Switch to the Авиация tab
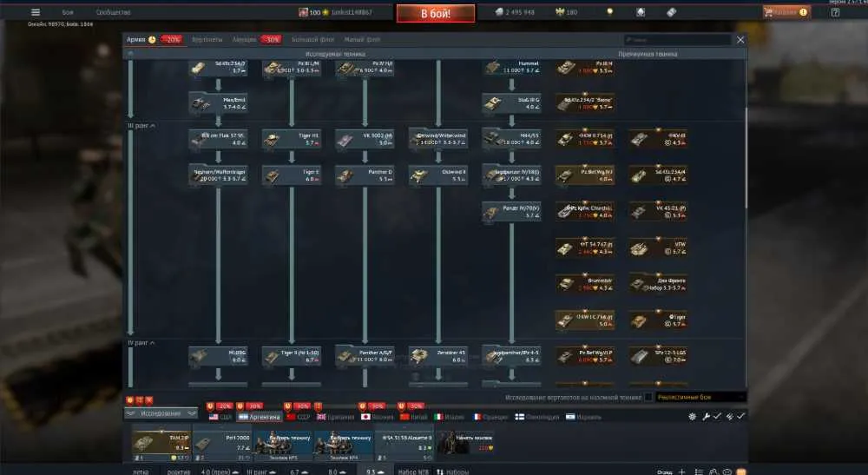The height and width of the screenshot is (475, 868). click(244, 39)
